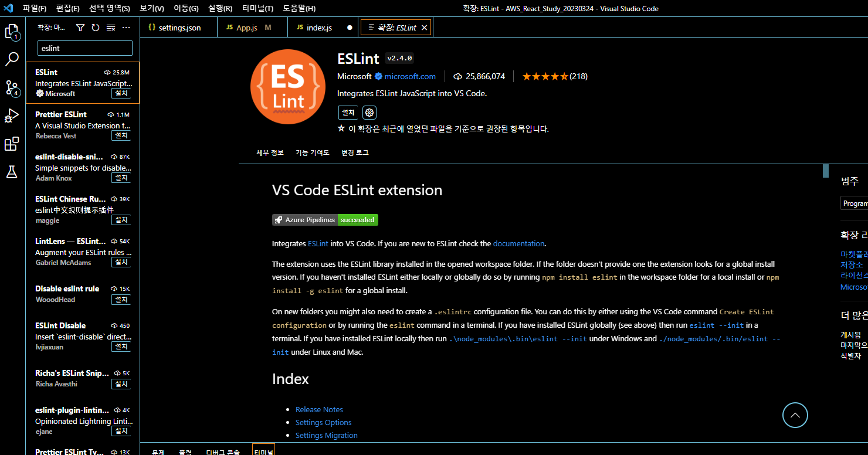The image size is (868, 455).
Task: Open the 저장소 resource link
Action: click(x=852, y=264)
